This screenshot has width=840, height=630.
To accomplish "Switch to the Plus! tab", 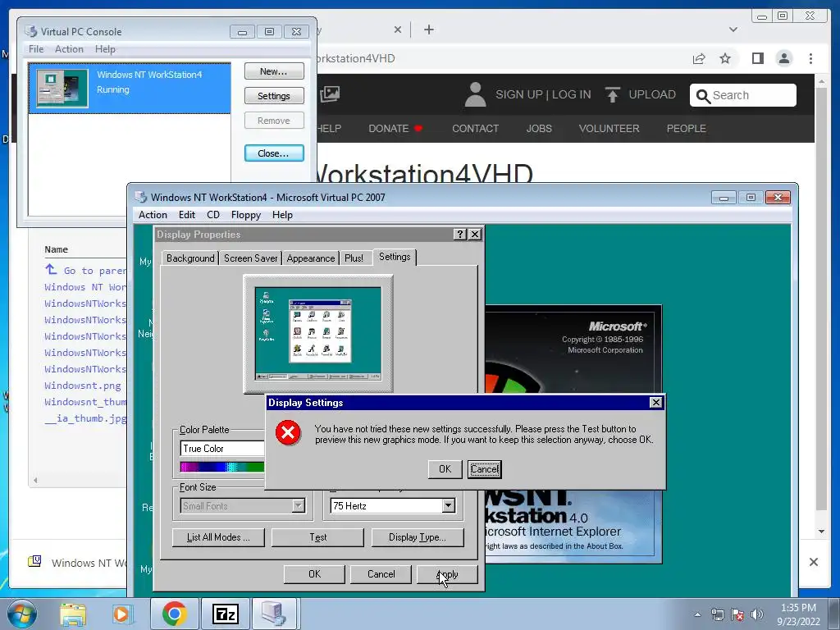I will (x=354, y=258).
